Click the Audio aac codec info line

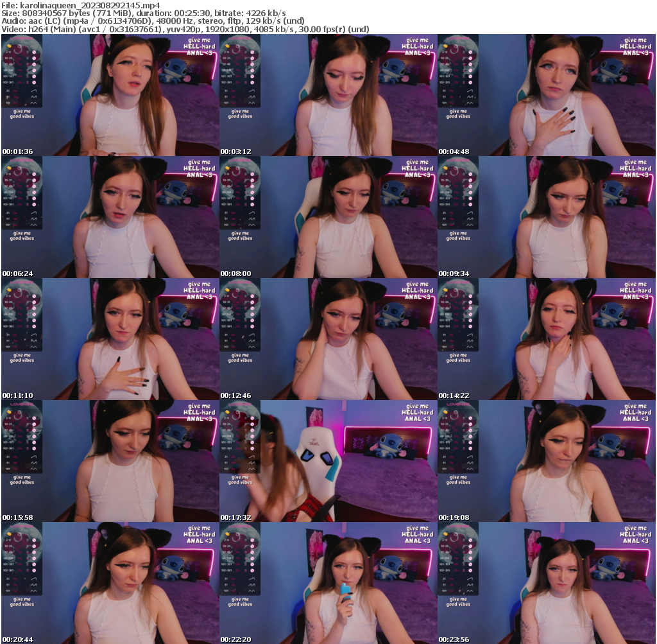coord(153,21)
